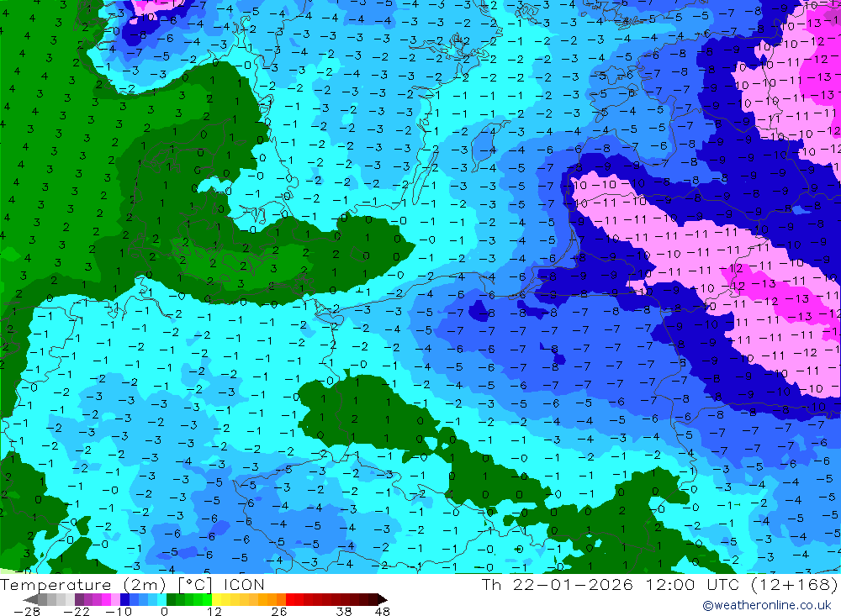Screen dimensions: 841x616
Task: Click the 48 legend label
Action: point(383,611)
